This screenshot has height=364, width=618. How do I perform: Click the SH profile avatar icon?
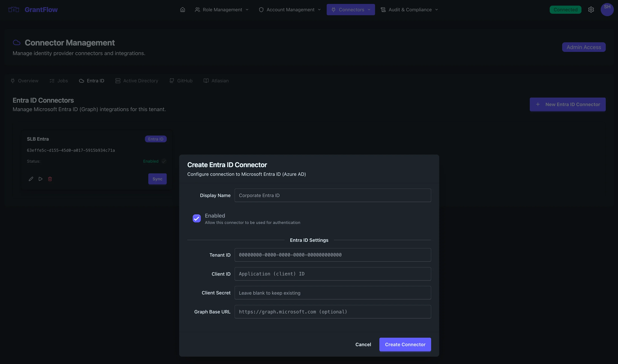pyautogui.click(x=607, y=10)
